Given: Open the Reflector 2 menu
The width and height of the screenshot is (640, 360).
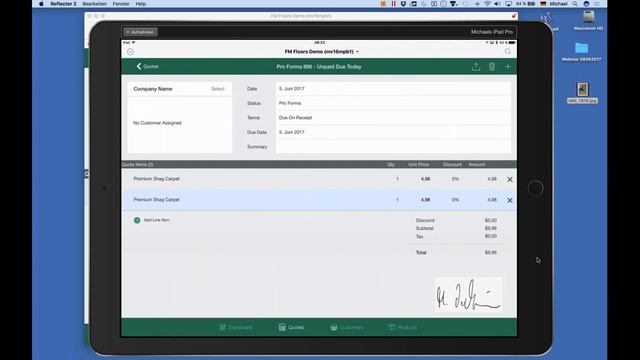Looking at the screenshot, I should pos(63,4).
